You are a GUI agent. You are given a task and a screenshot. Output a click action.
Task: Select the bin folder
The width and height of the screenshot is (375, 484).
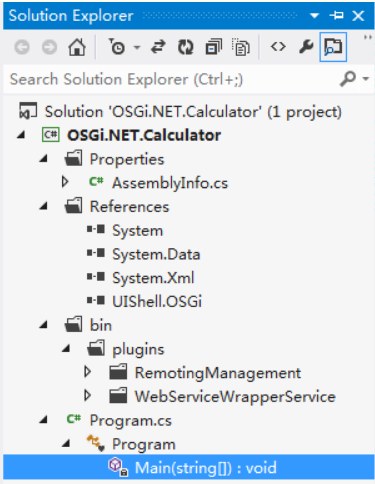tap(101, 325)
